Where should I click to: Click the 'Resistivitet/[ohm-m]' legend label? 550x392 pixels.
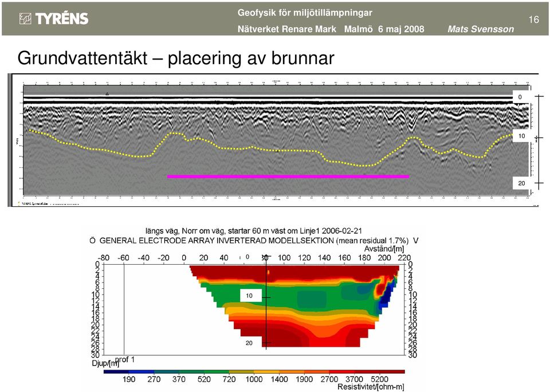coord(371,387)
